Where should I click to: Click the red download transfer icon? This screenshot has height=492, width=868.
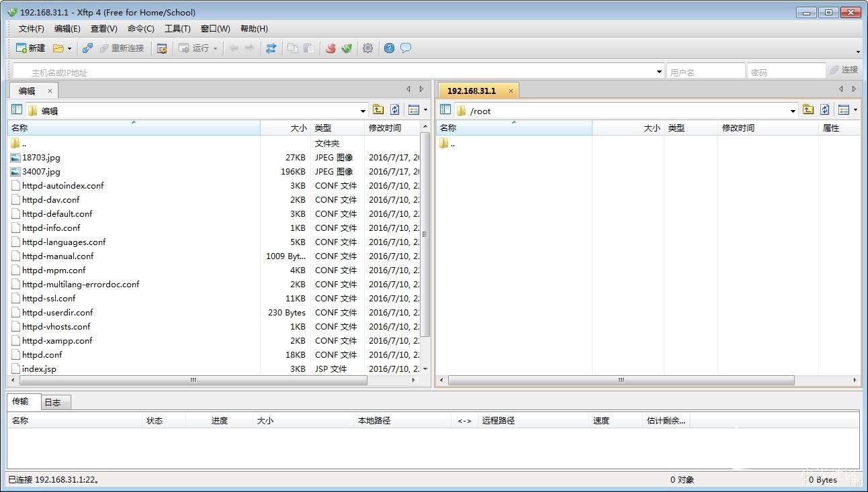click(x=330, y=48)
